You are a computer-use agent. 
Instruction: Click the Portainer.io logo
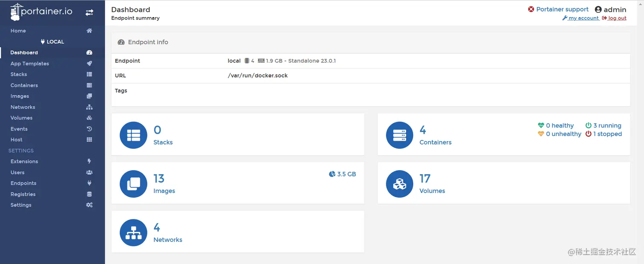tap(41, 12)
